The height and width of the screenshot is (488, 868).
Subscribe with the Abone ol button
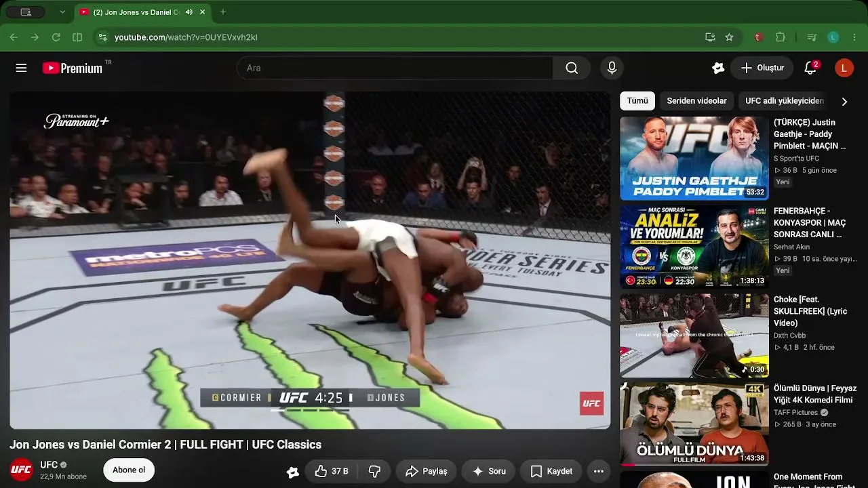[129, 470]
